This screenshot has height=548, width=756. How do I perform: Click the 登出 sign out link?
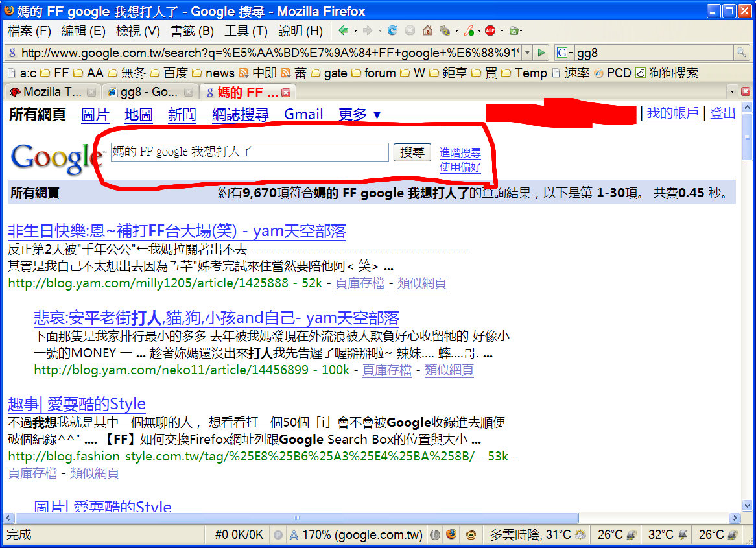click(722, 113)
